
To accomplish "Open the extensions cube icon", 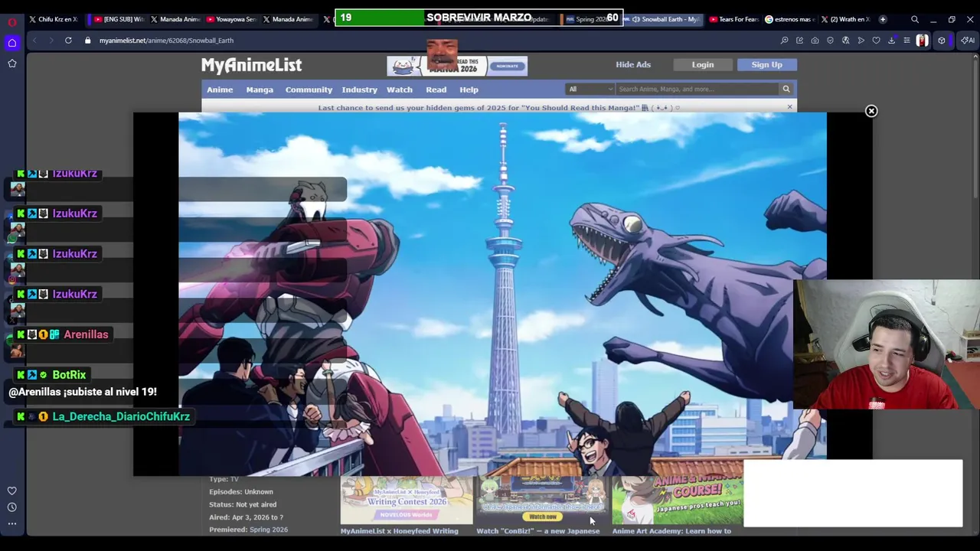I will tap(942, 41).
